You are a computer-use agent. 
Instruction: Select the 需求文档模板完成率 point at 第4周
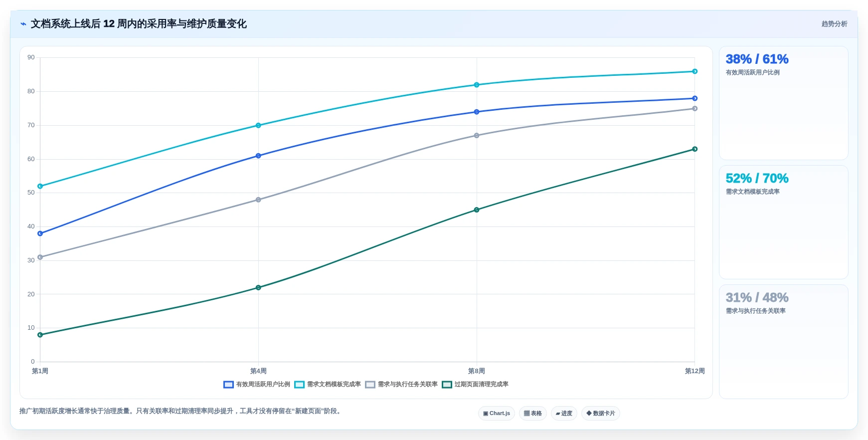[258, 125]
